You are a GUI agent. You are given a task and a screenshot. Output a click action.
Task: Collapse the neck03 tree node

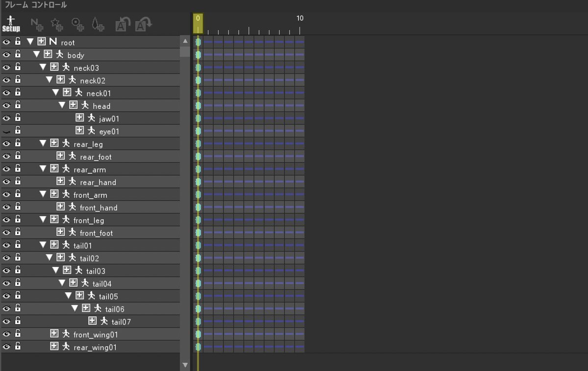point(43,68)
